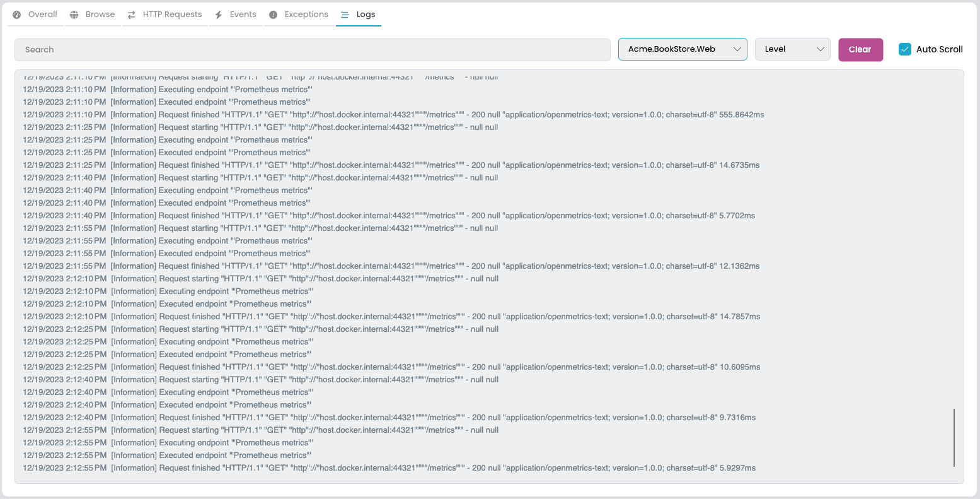The width and height of the screenshot is (980, 499).
Task: Click the HTTP Requests exchange-arrows icon
Action: (130, 14)
